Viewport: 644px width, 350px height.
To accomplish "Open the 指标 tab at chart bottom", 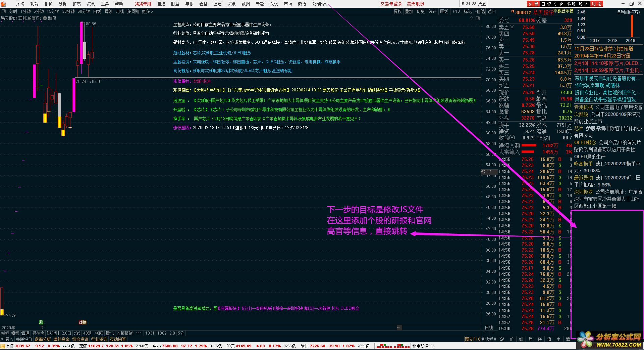I will point(5,333).
